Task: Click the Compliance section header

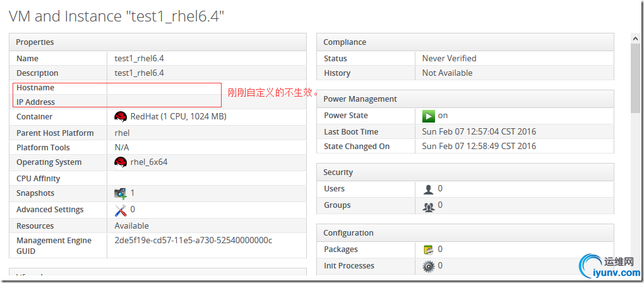Action: 465,42
